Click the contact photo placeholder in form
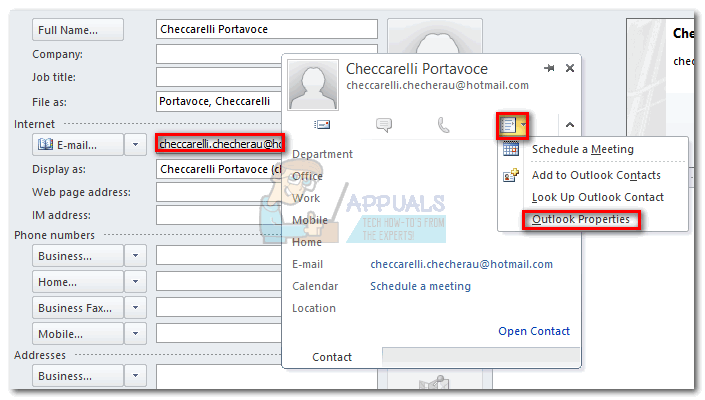Image resolution: width=705 pixels, height=400 pixels. 435,37
